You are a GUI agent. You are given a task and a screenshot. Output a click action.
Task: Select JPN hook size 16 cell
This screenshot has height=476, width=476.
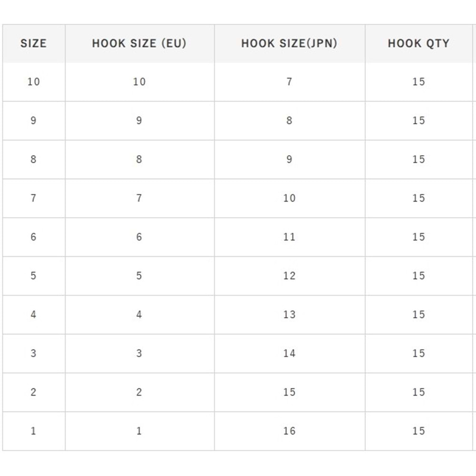(289, 431)
